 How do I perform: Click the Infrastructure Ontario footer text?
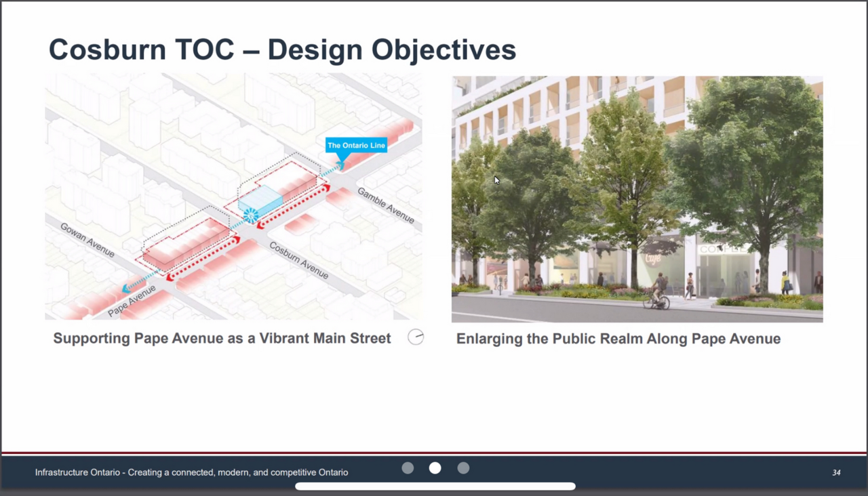click(191, 472)
